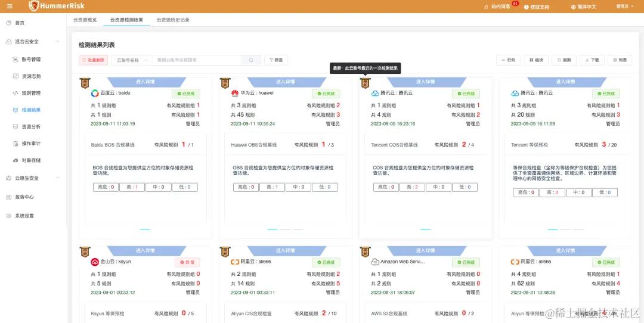The width and height of the screenshot is (644, 323).
Task: Click the 金山云 logo on ksyun card
Action: (95, 262)
